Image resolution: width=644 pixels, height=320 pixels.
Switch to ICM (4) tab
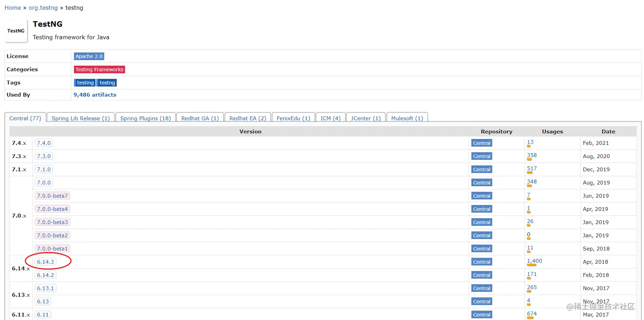pos(331,118)
